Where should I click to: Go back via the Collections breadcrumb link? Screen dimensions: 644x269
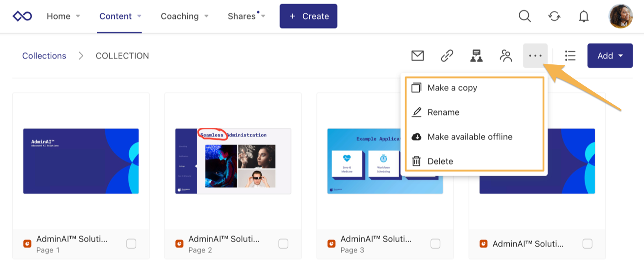(x=44, y=56)
